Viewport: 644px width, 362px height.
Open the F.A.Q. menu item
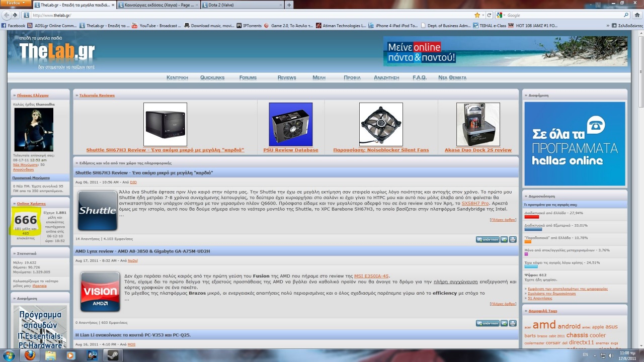(420, 77)
